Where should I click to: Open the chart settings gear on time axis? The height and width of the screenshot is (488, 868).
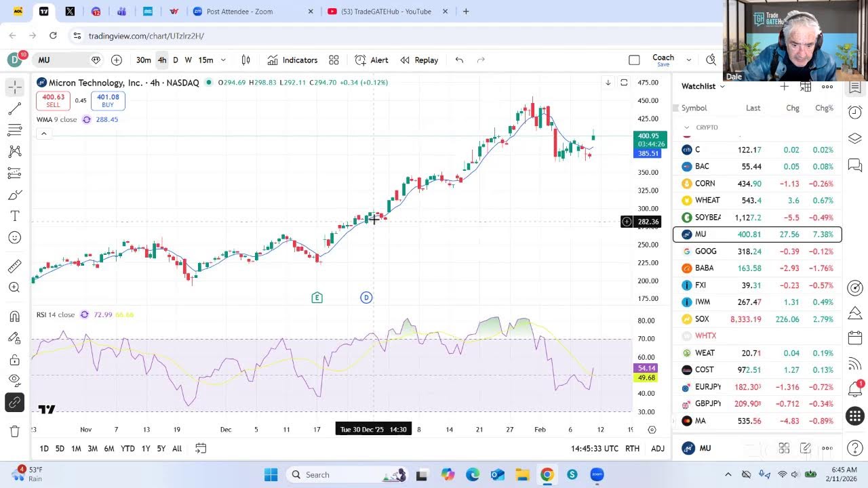pyautogui.click(x=652, y=430)
